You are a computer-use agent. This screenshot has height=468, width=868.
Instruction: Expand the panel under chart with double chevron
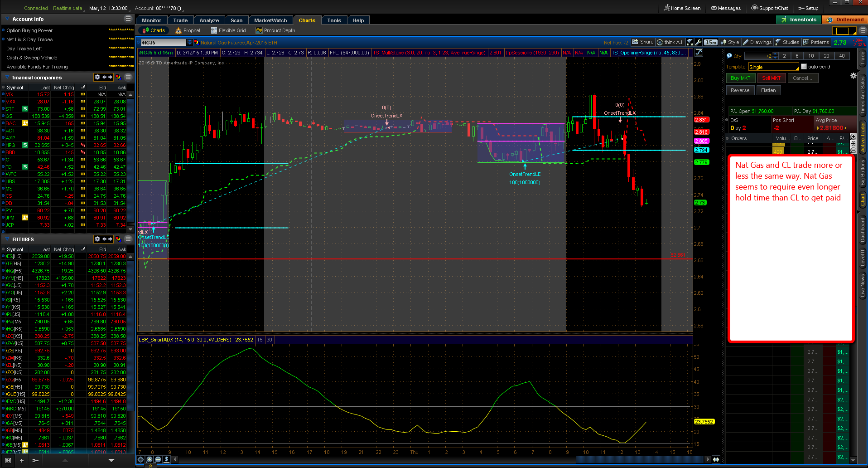(x=150, y=466)
